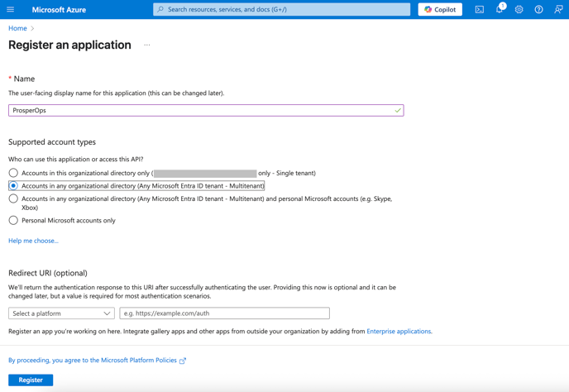This screenshot has width=569, height=392.
Task: Focus the search resources box
Action: pyautogui.click(x=281, y=9)
